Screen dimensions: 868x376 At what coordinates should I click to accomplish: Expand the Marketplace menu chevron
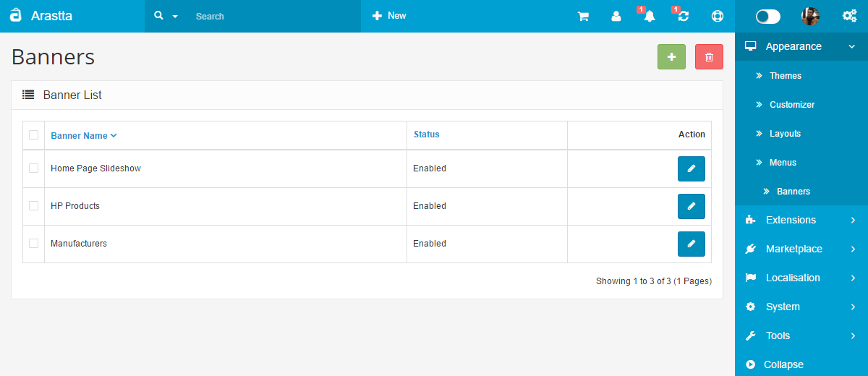pos(854,249)
